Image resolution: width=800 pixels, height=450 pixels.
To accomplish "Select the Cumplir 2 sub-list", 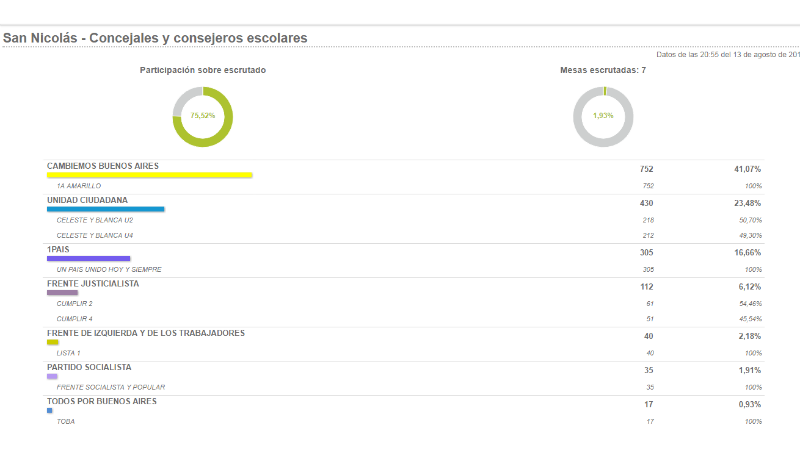I will tap(75, 303).
